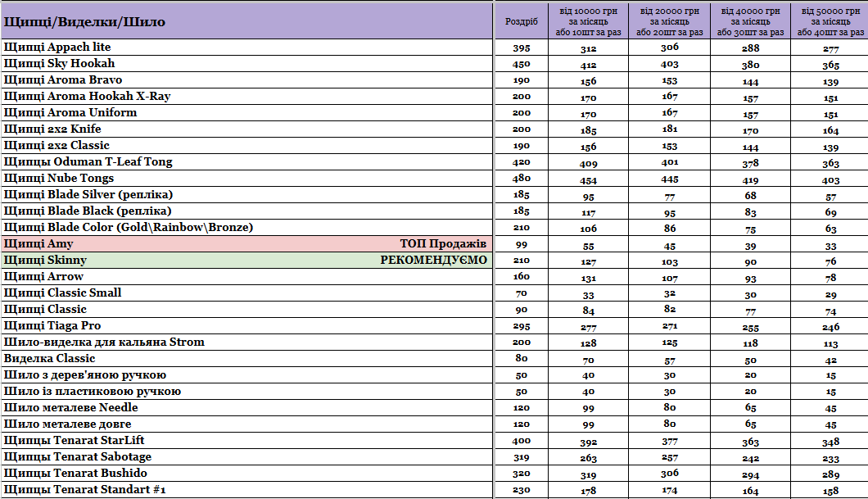Click retail price 400 for Tenarat StarLift
The width and height of the screenshot is (868, 499).
[x=522, y=441]
